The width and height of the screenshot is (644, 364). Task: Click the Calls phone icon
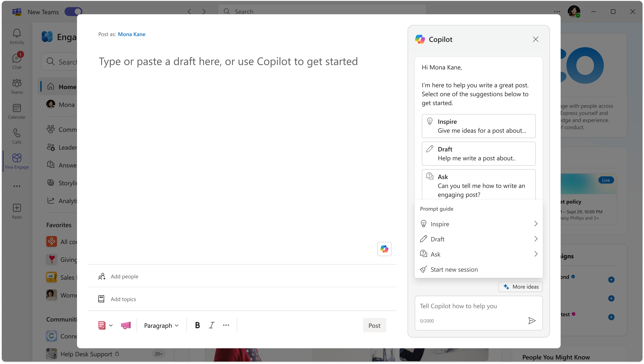[x=17, y=136]
